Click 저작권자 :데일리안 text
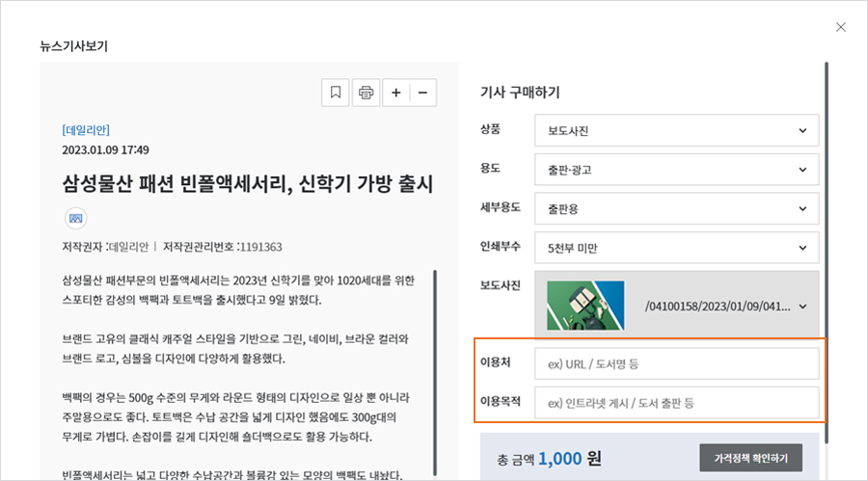The image size is (868, 481). tap(105, 247)
